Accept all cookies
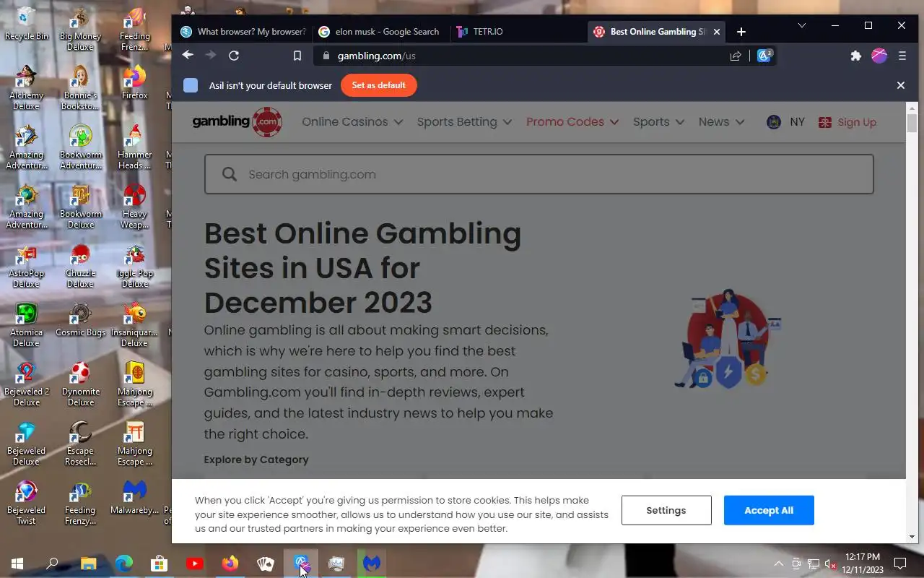Viewport: 924px width, 578px height. [x=769, y=510]
